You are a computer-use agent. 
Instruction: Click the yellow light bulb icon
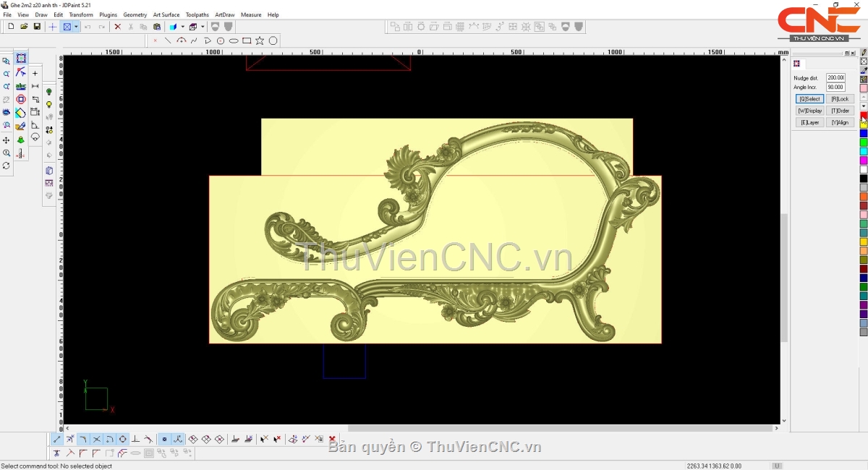49,105
